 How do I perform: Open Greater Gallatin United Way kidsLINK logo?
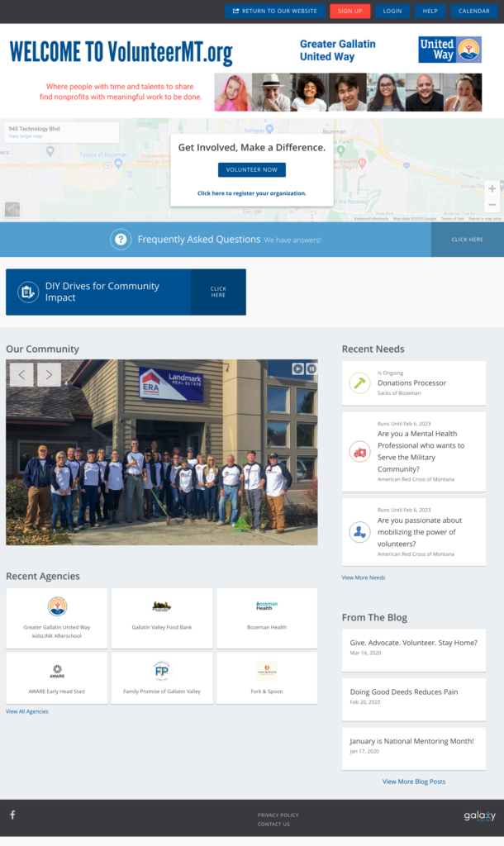[57, 606]
